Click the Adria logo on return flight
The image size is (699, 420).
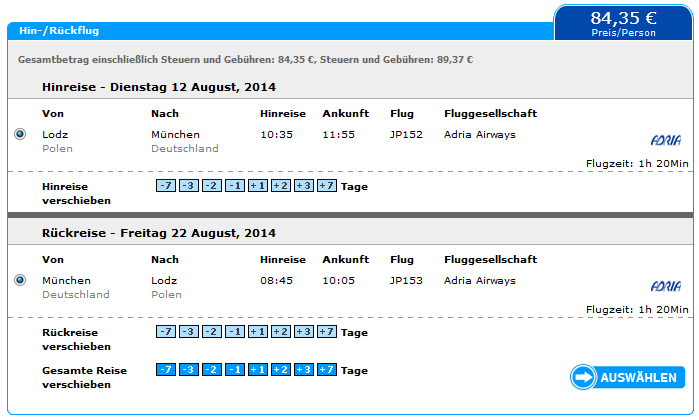tap(666, 286)
